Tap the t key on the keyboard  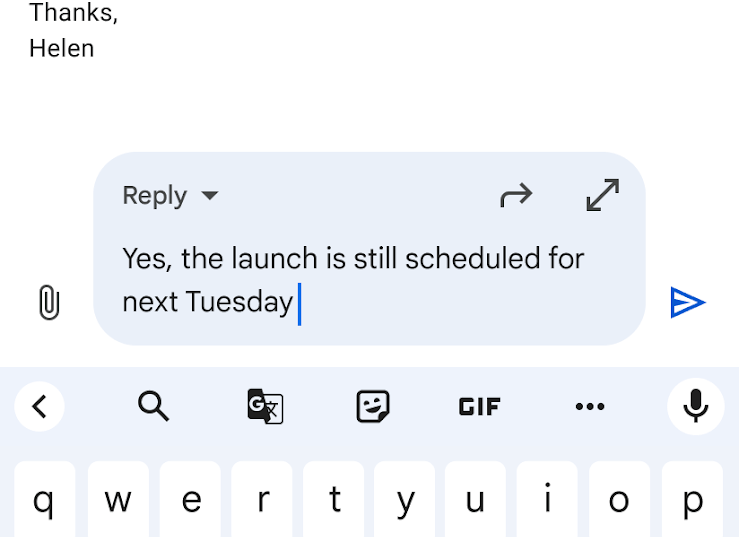coord(334,500)
